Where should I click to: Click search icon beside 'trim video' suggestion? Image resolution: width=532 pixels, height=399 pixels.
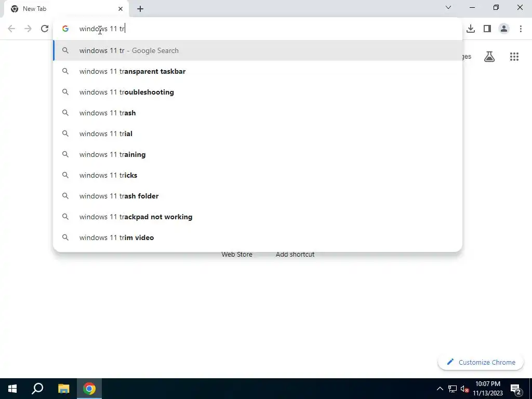coord(65,237)
